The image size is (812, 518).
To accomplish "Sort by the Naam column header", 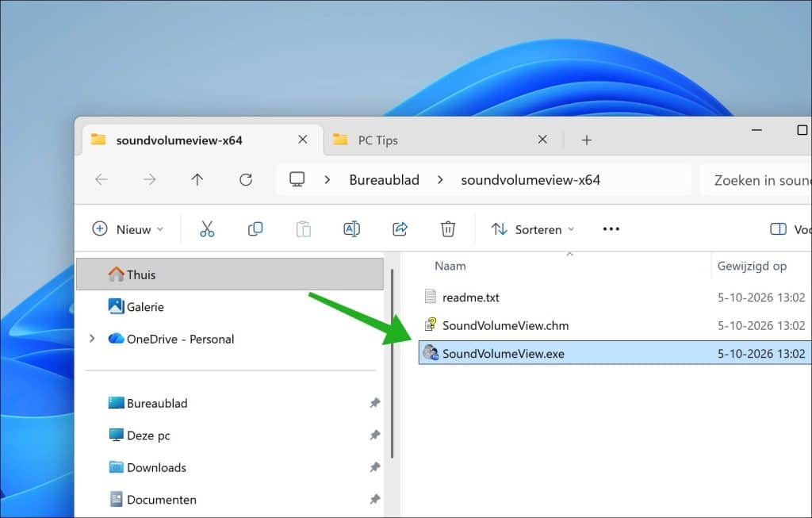I will (450, 266).
